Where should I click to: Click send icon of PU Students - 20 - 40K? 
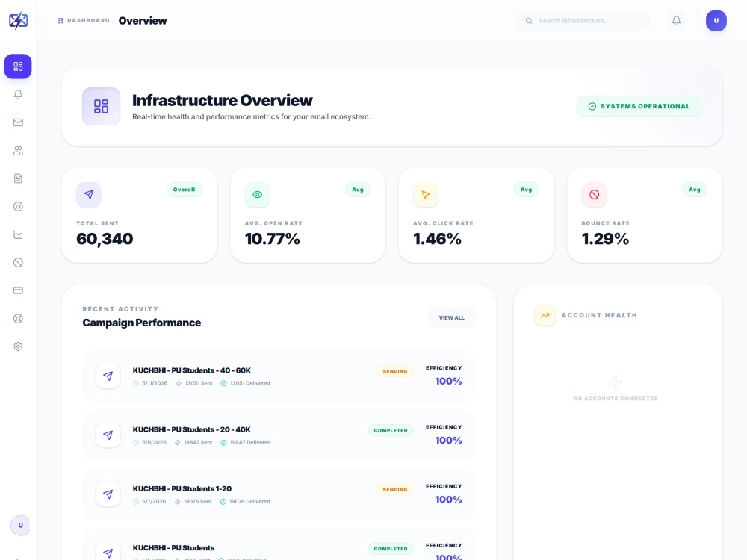[x=108, y=435]
